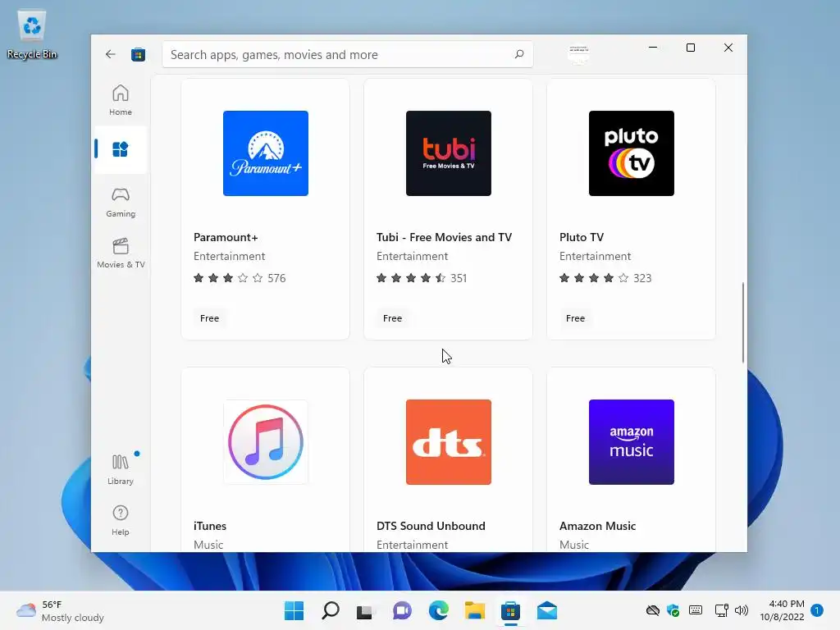
Task: Click Microsoft Store taskbar icon
Action: (x=510, y=610)
